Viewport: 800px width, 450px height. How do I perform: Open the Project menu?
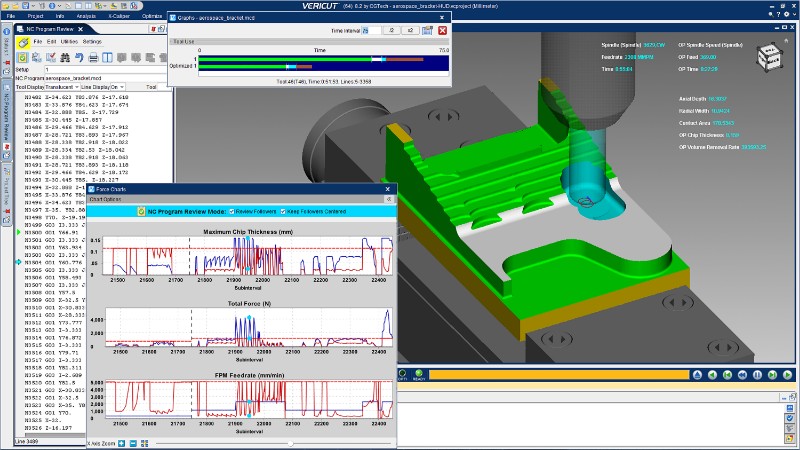(35, 16)
